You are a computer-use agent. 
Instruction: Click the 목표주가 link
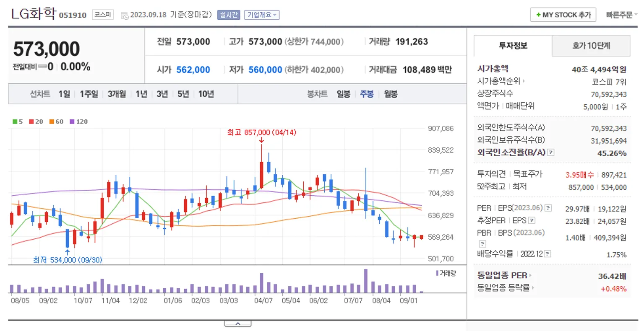(528, 173)
